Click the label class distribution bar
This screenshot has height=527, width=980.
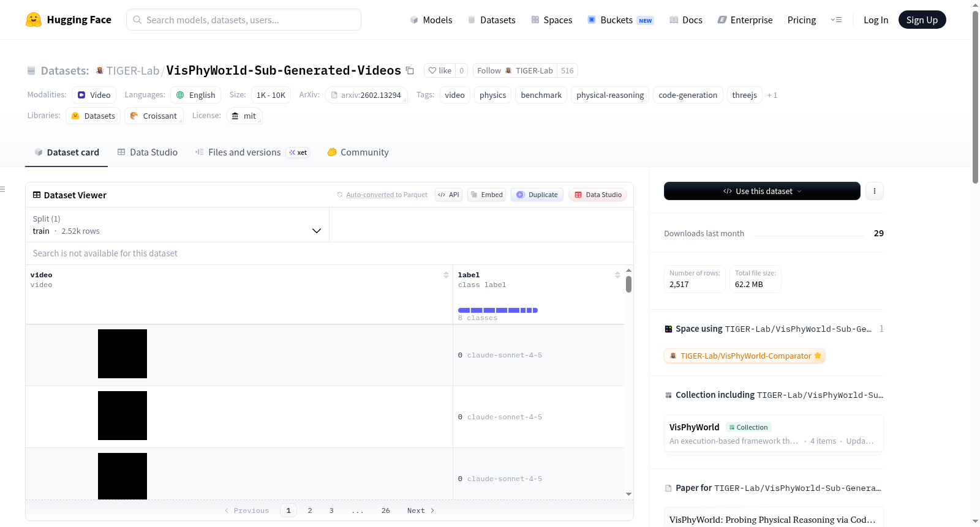coord(498,310)
